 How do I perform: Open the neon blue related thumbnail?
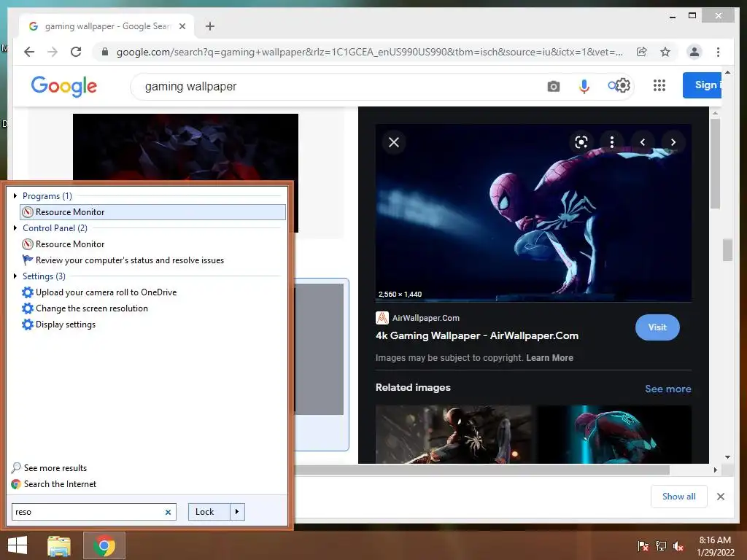(x=614, y=435)
